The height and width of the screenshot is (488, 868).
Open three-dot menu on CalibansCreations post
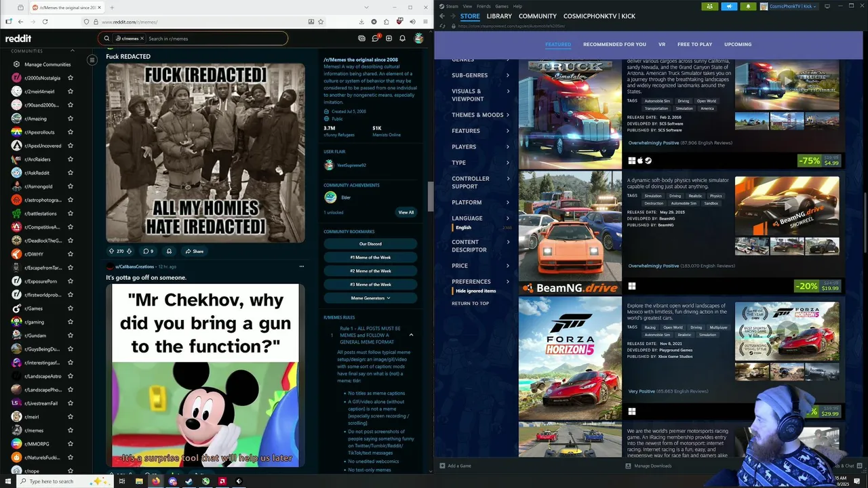click(x=302, y=266)
